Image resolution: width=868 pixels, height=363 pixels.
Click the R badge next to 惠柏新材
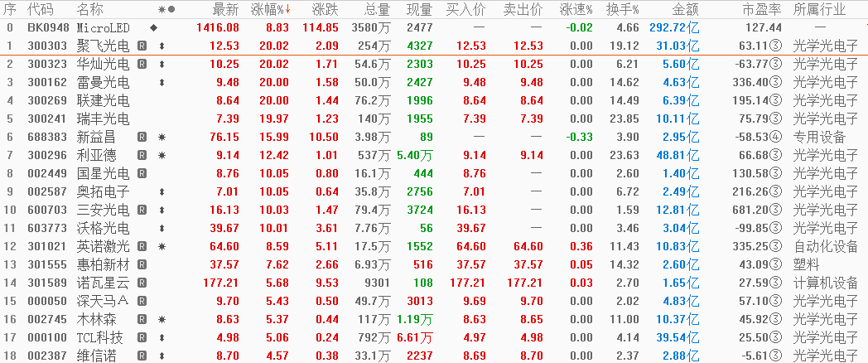tap(142, 265)
